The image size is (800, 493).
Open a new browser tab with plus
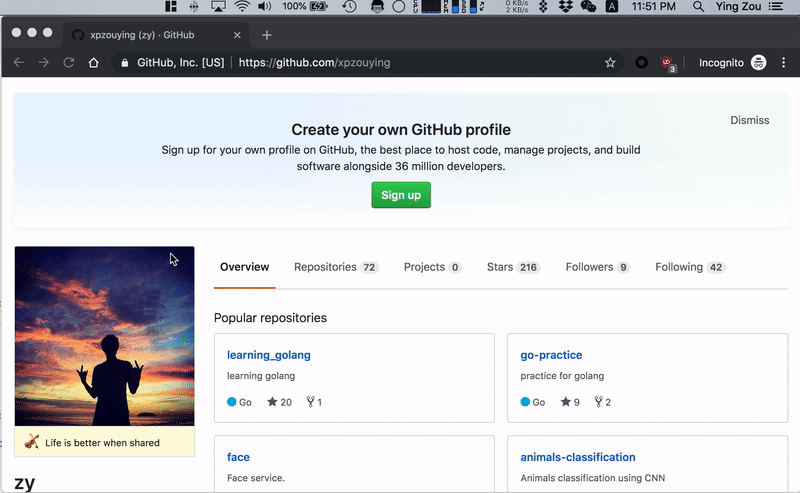pyautogui.click(x=266, y=35)
